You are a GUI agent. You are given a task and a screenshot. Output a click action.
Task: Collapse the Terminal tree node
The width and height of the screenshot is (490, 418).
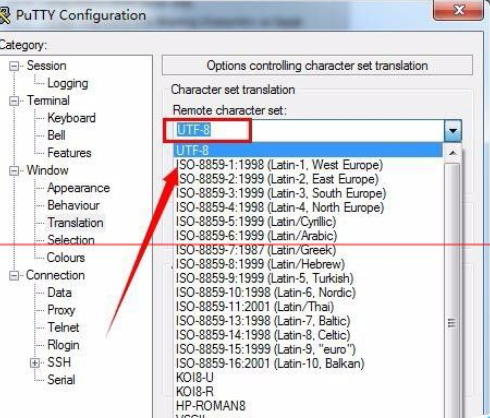coord(14,101)
